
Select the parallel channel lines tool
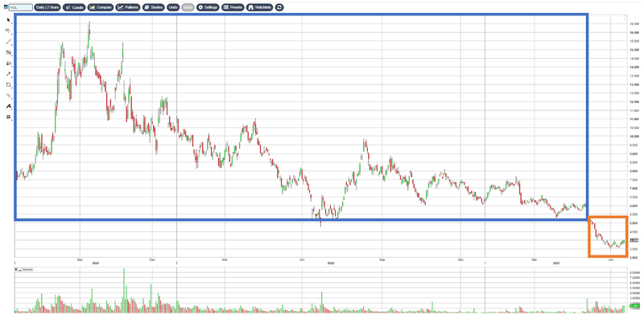pyautogui.click(x=8, y=52)
